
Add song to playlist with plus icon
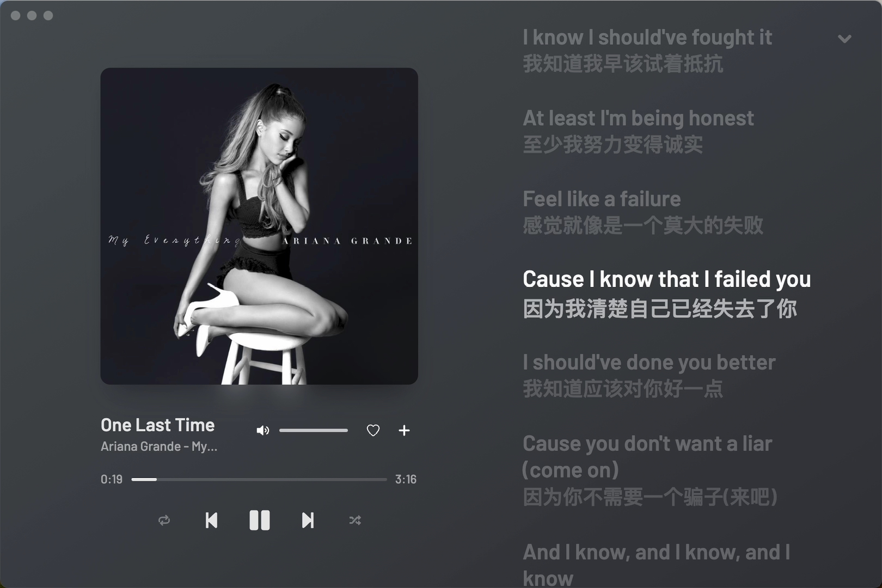404,431
